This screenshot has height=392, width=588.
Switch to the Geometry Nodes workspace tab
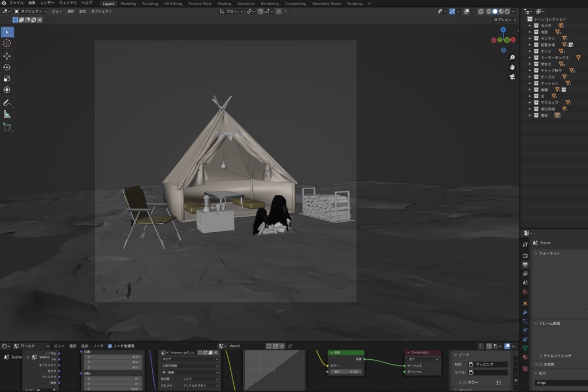tap(327, 4)
